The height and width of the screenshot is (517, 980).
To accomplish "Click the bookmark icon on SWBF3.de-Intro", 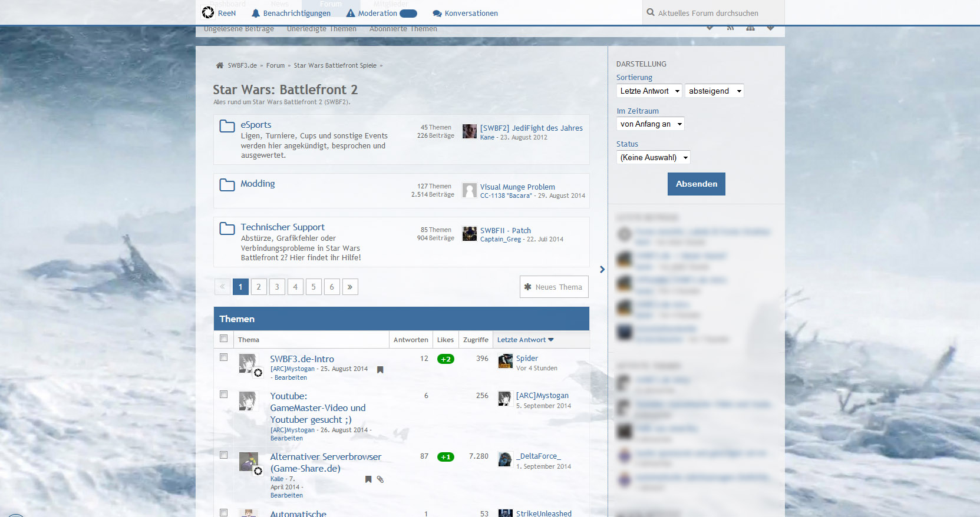I will 380,370.
